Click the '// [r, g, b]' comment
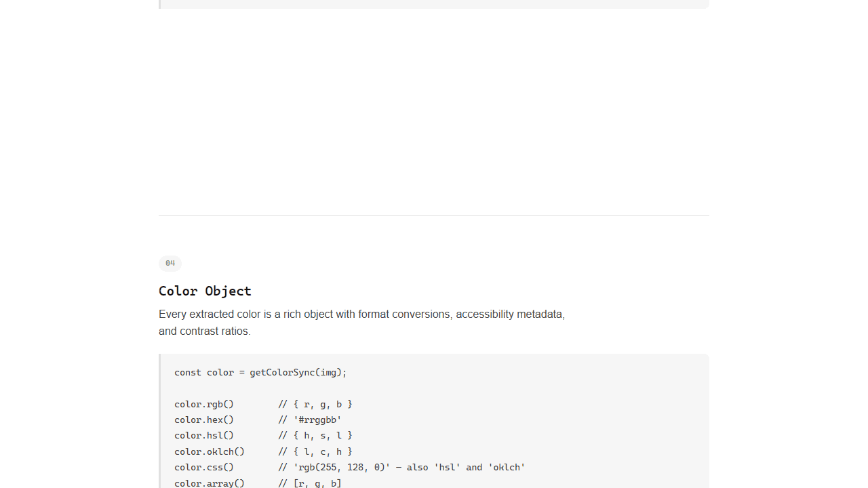Screen dimensions: 868x488 310,483
